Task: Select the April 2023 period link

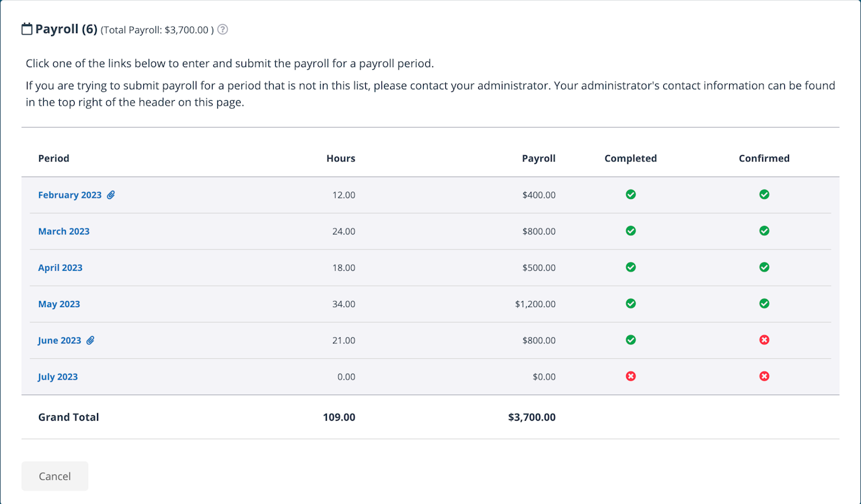Action: click(x=60, y=268)
